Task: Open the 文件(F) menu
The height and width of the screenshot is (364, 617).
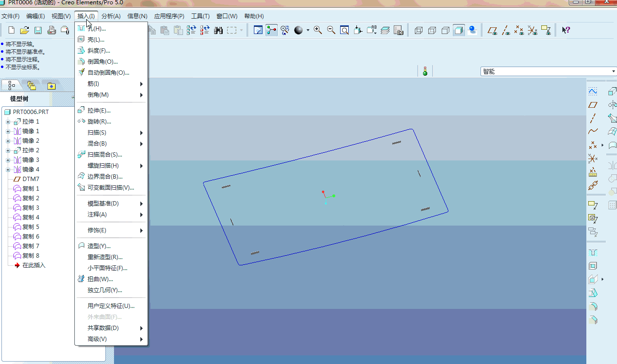Action: point(10,16)
